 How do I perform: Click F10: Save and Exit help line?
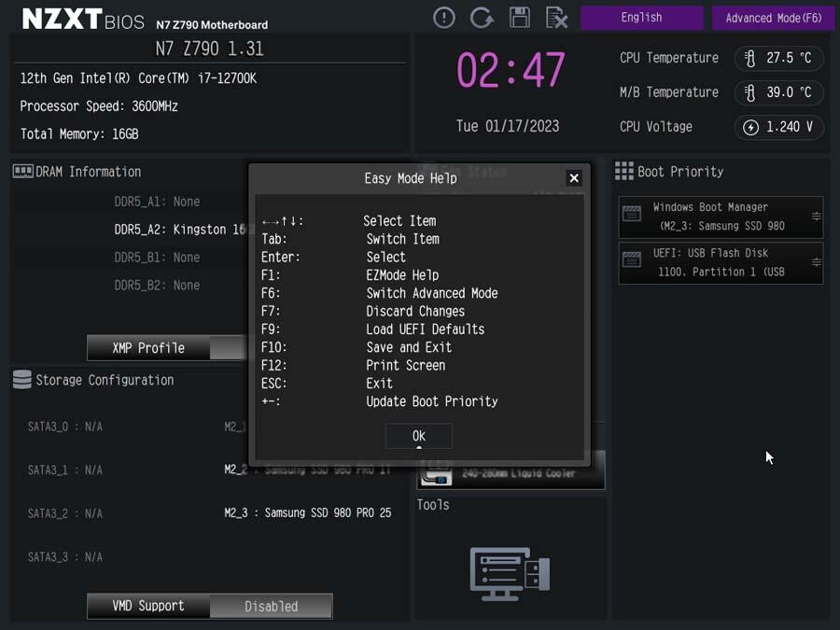(x=357, y=347)
